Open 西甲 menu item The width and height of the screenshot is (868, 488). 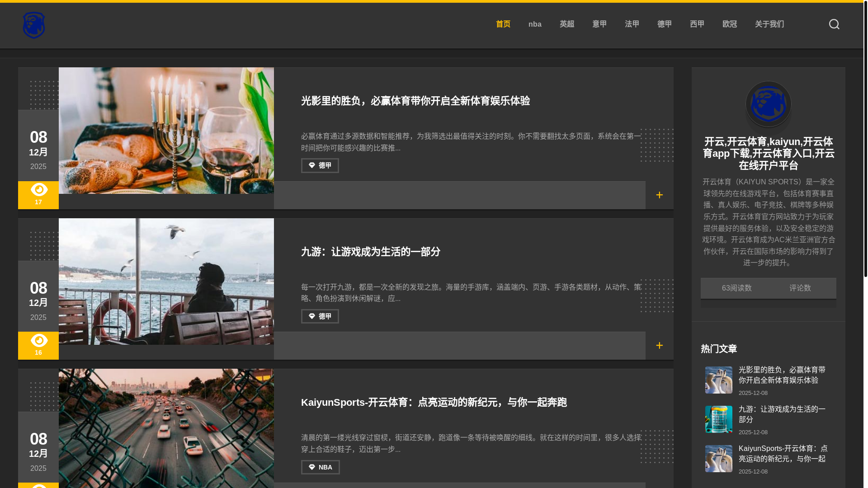pyautogui.click(x=697, y=24)
